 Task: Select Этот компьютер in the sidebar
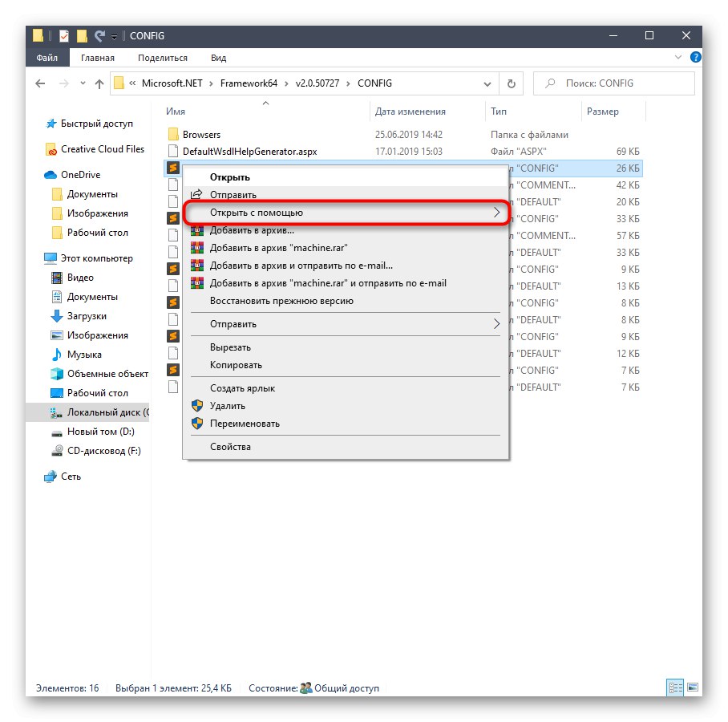[96, 258]
